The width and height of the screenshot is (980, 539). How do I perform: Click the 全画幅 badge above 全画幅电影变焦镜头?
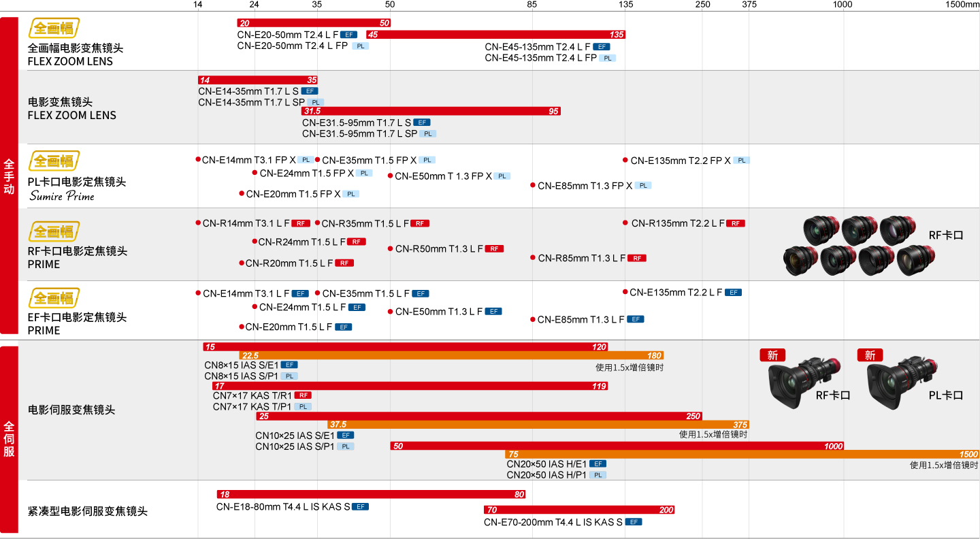(x=54, y=28)
